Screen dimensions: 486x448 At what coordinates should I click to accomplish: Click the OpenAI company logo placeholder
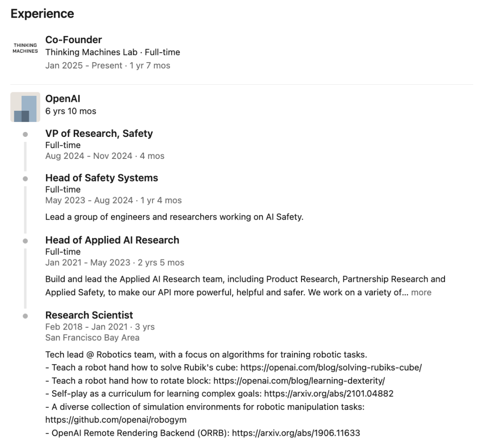(25, 107)
